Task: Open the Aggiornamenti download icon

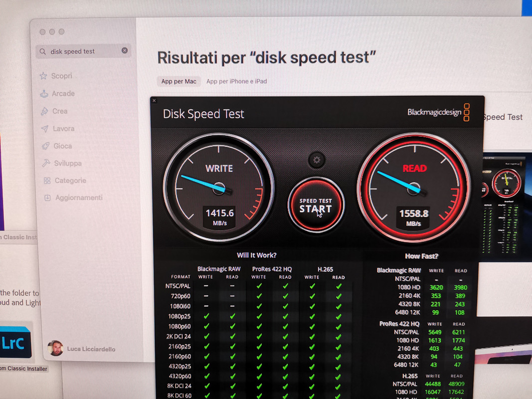Action: [47, 198]
